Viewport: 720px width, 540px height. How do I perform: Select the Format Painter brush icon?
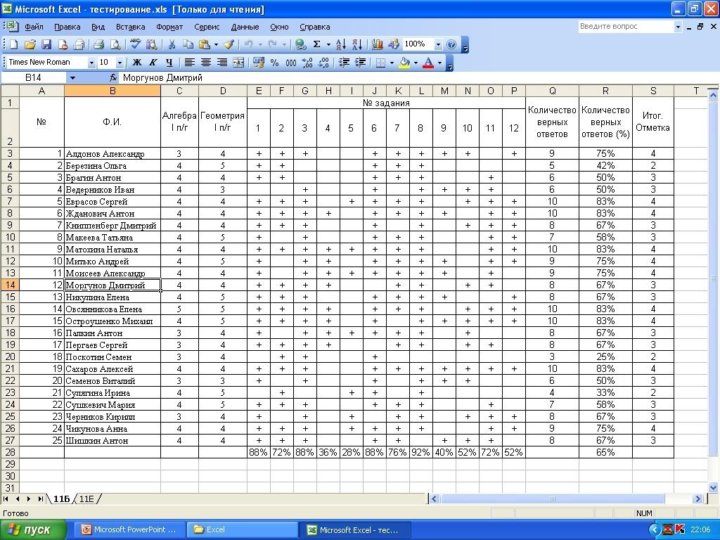tap(229, 45)
